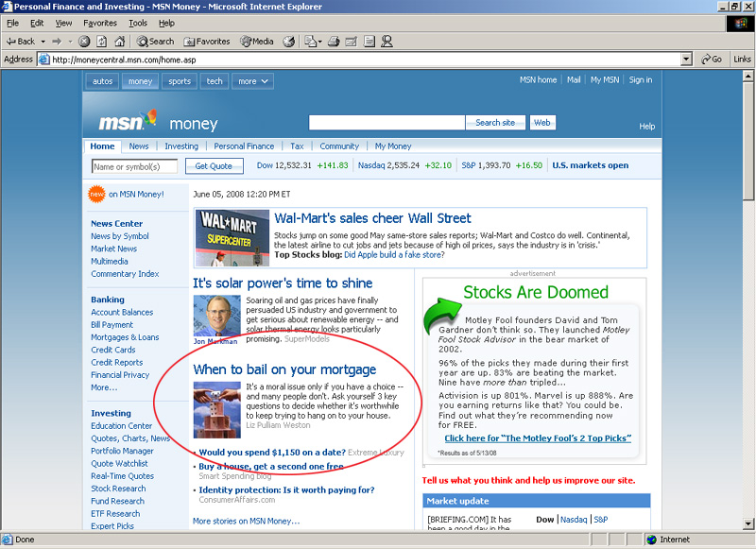
Task: Open the Mail toolbar dropdown arrow
Action: click(319, 42)
